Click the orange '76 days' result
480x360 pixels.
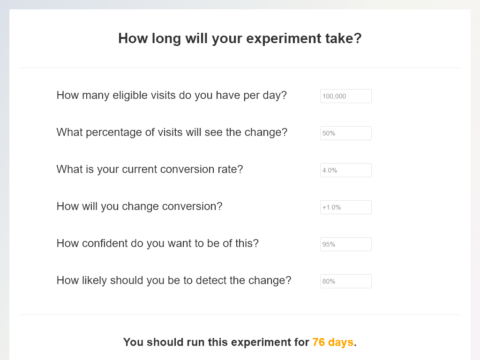pyautogui.click(x=333, y=342)
